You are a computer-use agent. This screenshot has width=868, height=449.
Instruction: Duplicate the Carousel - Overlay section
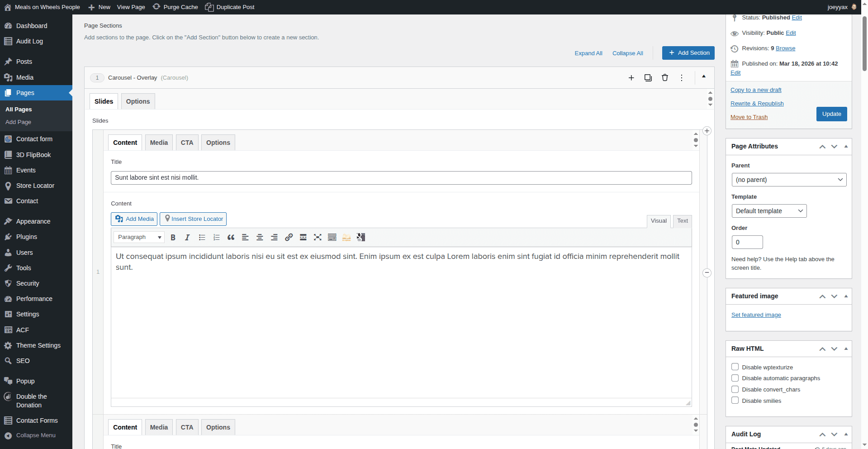pyautogui.click(x=648, y=77)
